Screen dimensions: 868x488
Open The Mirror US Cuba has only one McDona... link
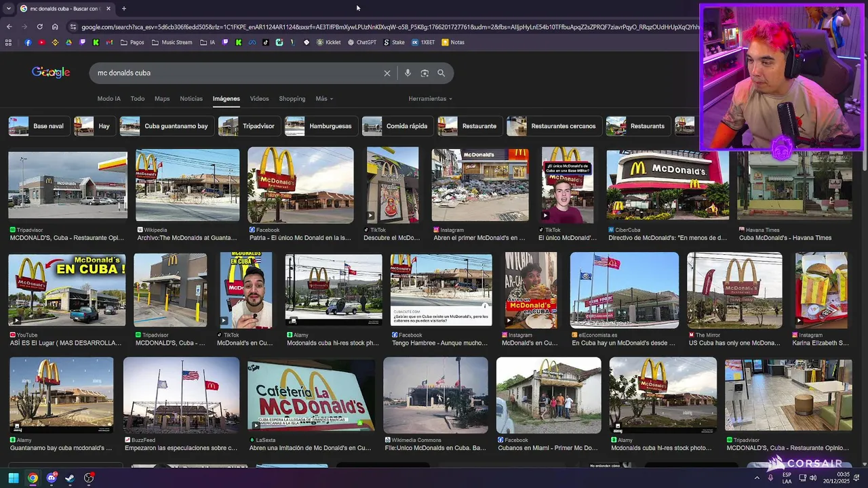734,343
